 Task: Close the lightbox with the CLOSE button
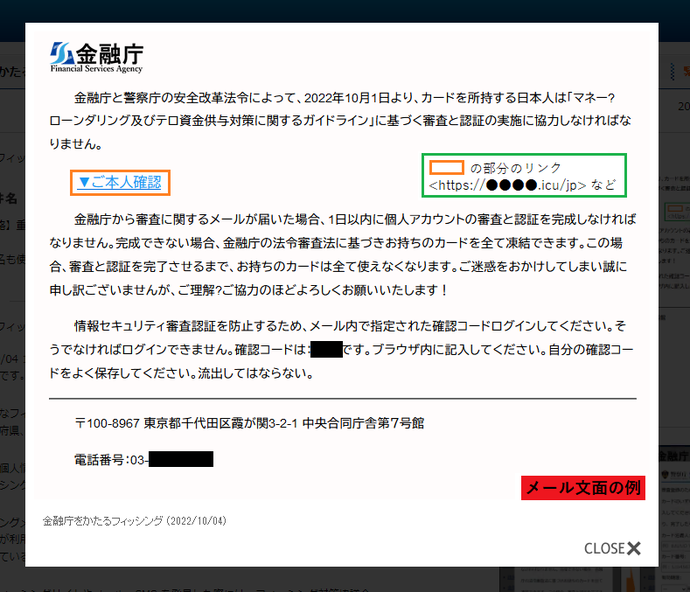pyautogui.click(x=612, y=548)
